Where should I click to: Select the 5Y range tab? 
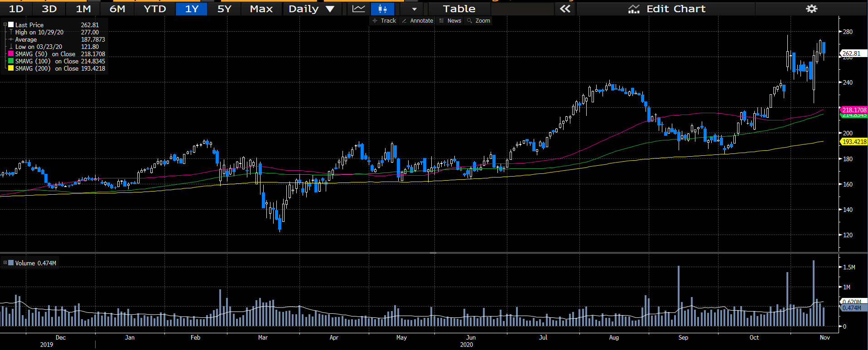224,9
